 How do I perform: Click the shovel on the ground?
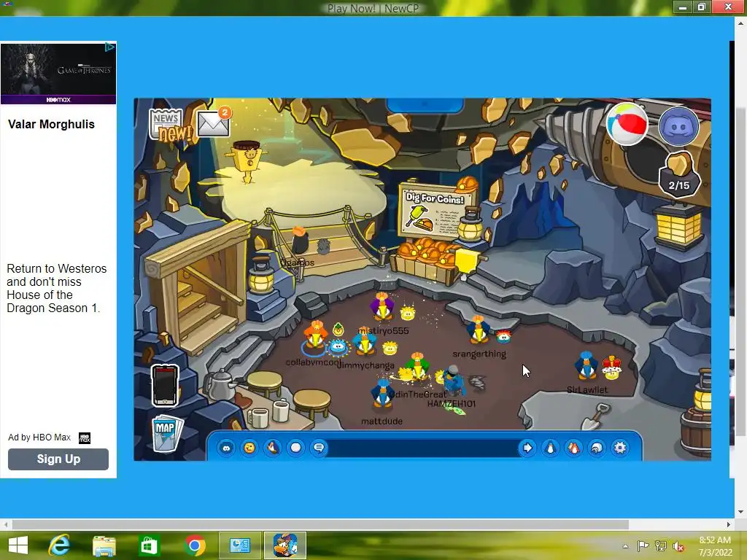[x=595, y=416]
